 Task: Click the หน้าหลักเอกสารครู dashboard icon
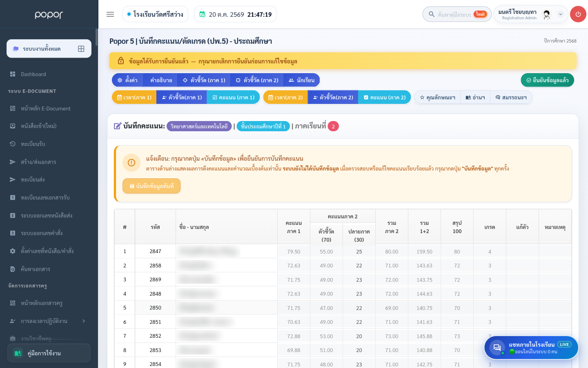[x=13, y=303]
